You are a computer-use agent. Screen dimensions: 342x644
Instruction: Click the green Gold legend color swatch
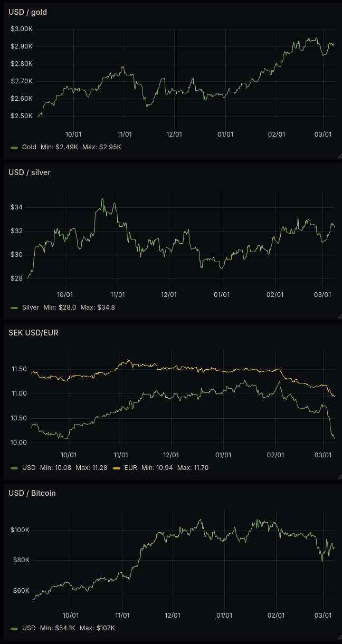(x=14, y=147)
